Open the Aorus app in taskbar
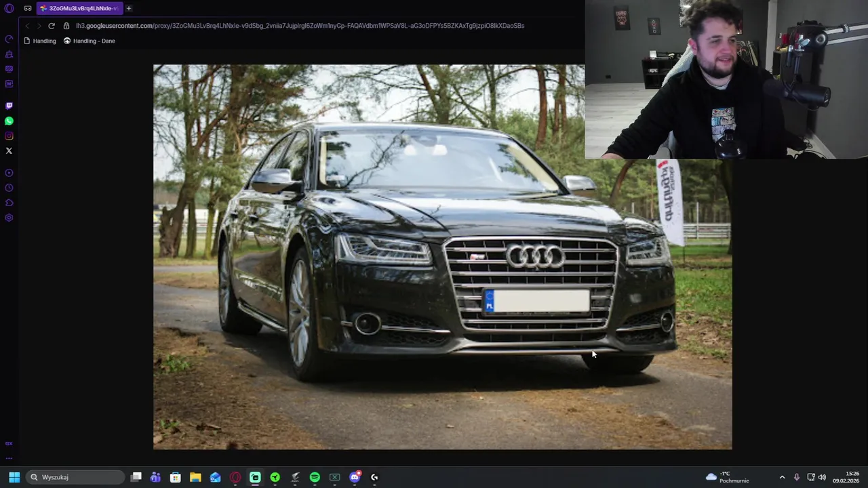This screenshot has height=488, width=868. tap(295, 477)
